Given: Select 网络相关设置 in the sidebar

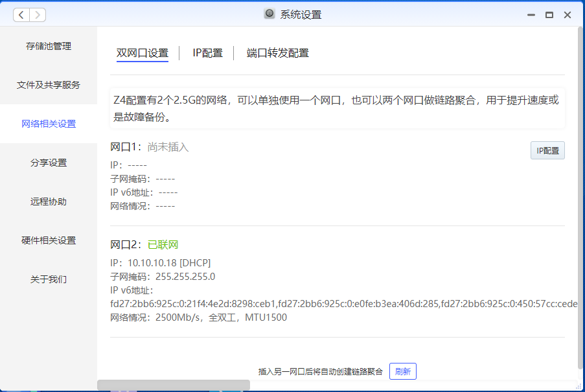Looking at the screenshot, I should tap(49, 124).
